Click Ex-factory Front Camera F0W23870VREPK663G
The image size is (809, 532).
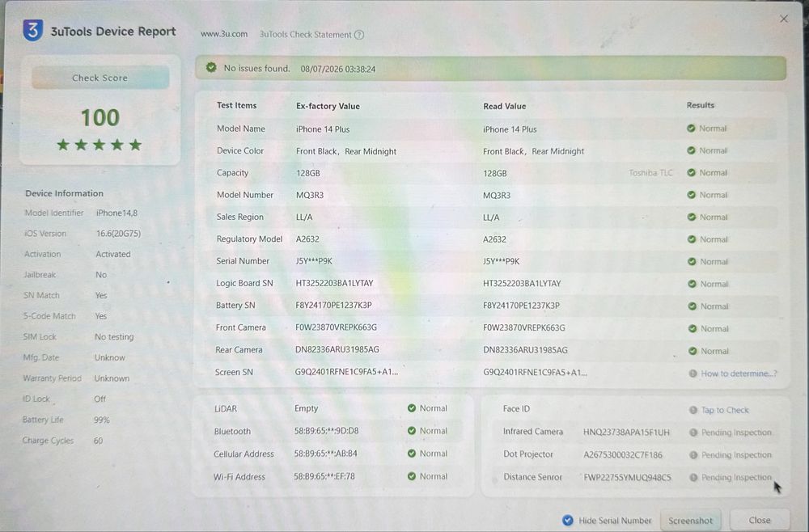click(x=336, y=327)
